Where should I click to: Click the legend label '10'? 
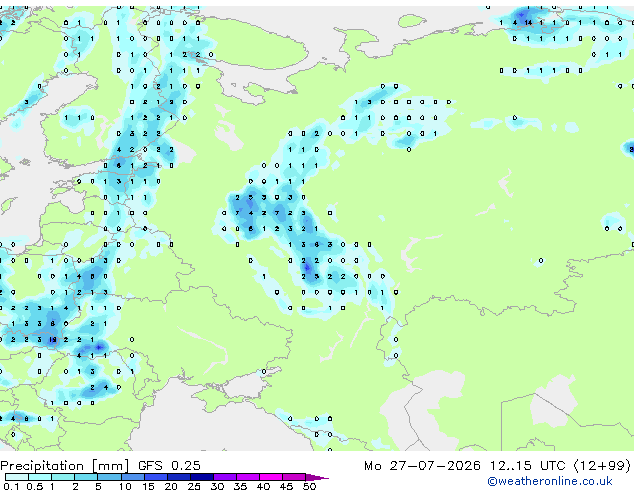[x=125, y=486]
